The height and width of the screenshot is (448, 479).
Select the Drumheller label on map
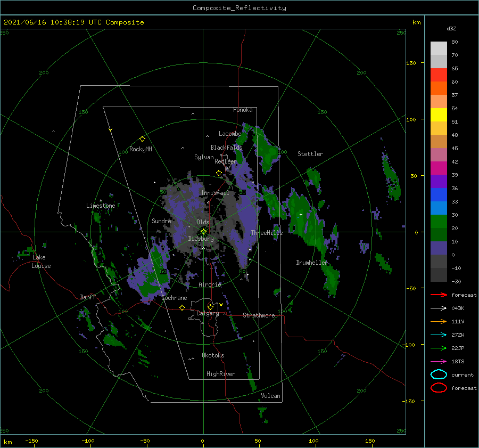point(312,263)
